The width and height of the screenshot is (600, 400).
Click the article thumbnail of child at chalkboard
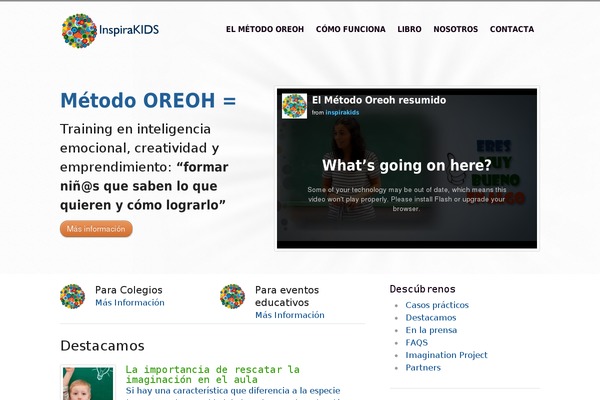point(88,383)
